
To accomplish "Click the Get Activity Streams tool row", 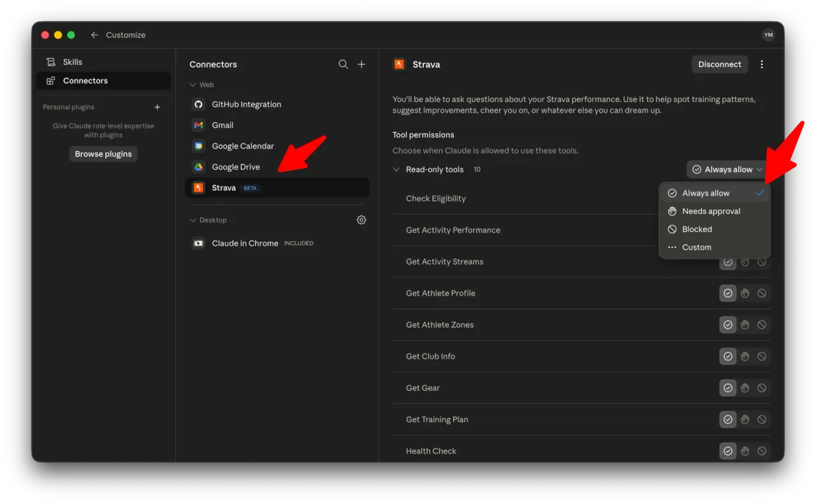I will (581, 262).
